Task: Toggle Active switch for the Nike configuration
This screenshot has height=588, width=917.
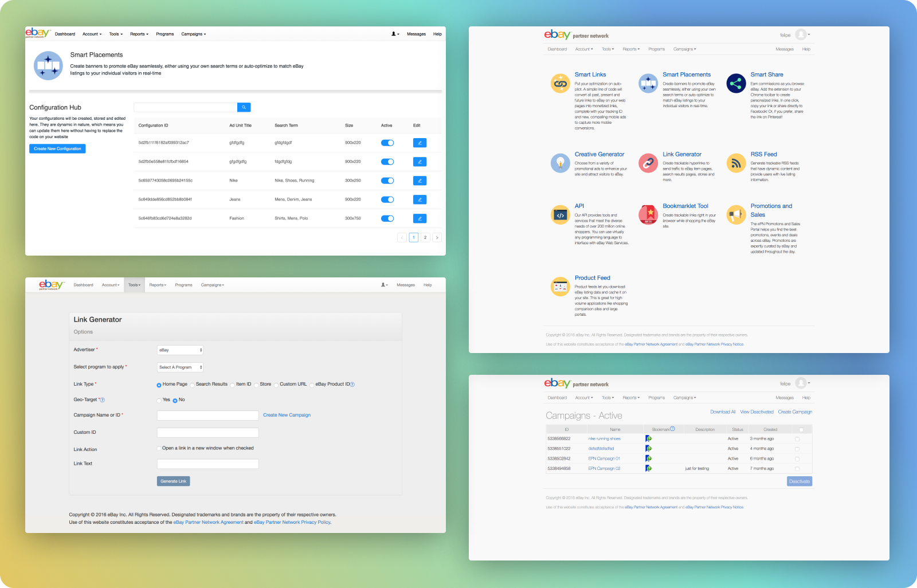Action: pyautogui.click(x=387, y=181)
